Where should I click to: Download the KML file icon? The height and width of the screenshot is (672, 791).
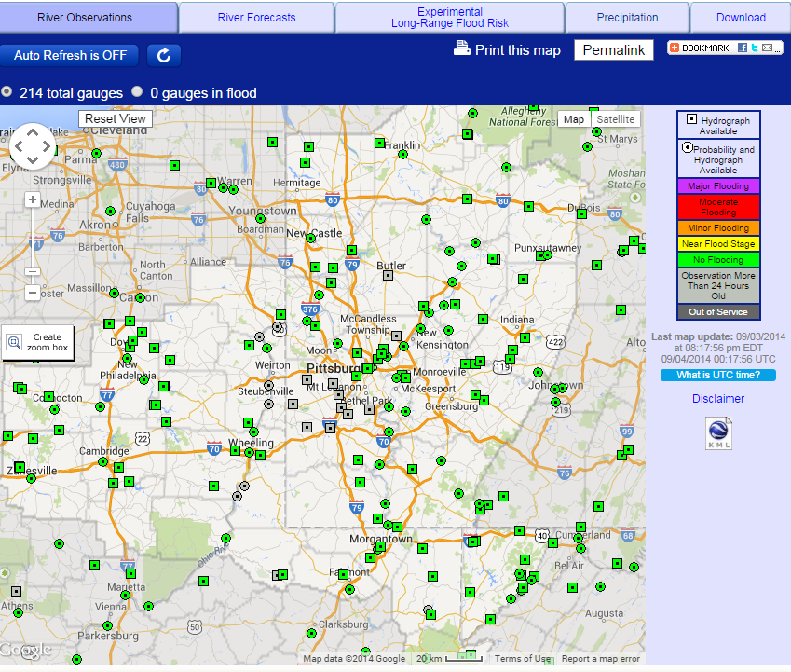718,432
